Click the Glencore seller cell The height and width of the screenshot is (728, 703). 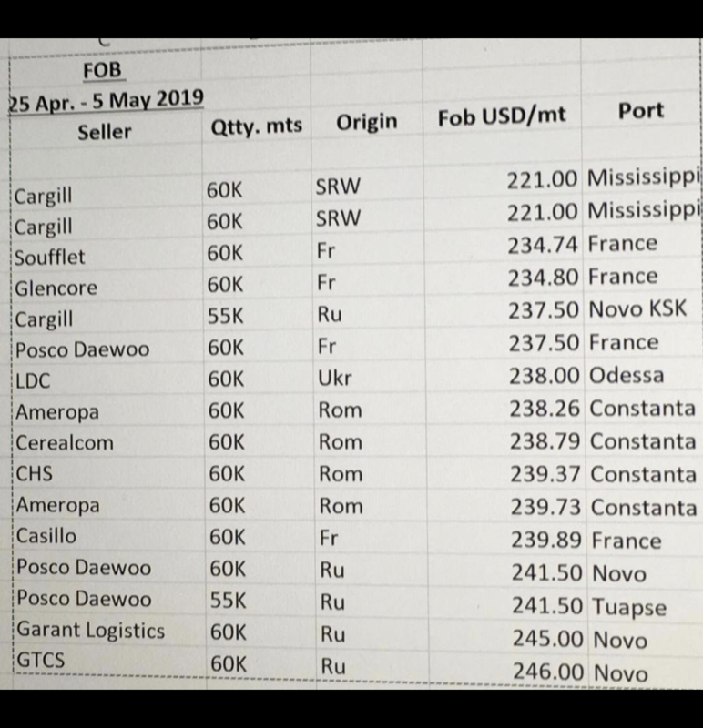[55, 289]
